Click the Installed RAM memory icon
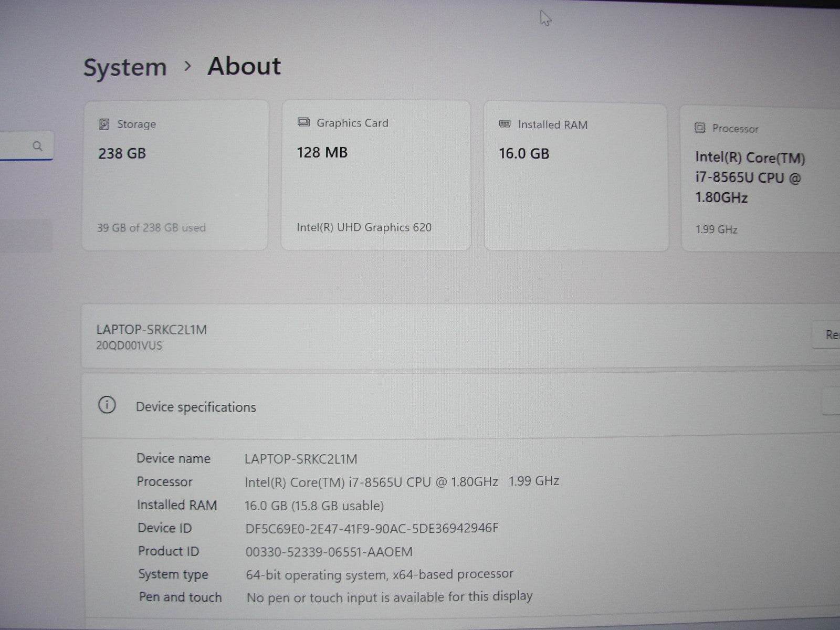Image resolution: width=840 pixels, height=630 pixels. coord(505,124)
